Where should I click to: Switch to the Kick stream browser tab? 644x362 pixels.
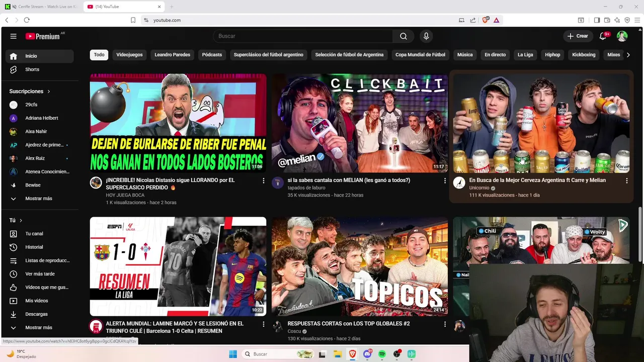(x=41, y=7)
